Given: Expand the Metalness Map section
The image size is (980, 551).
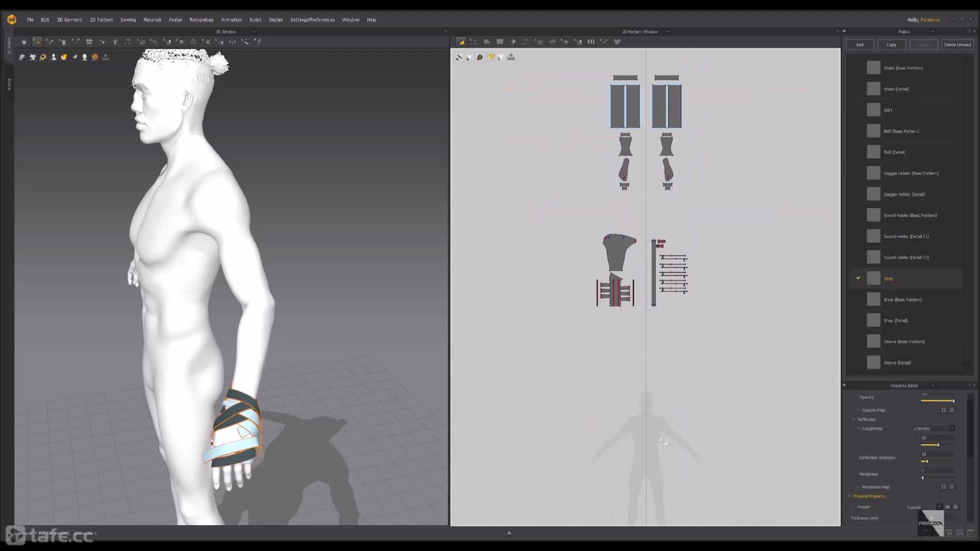Looking at the screenshot, I should [858, 487].
